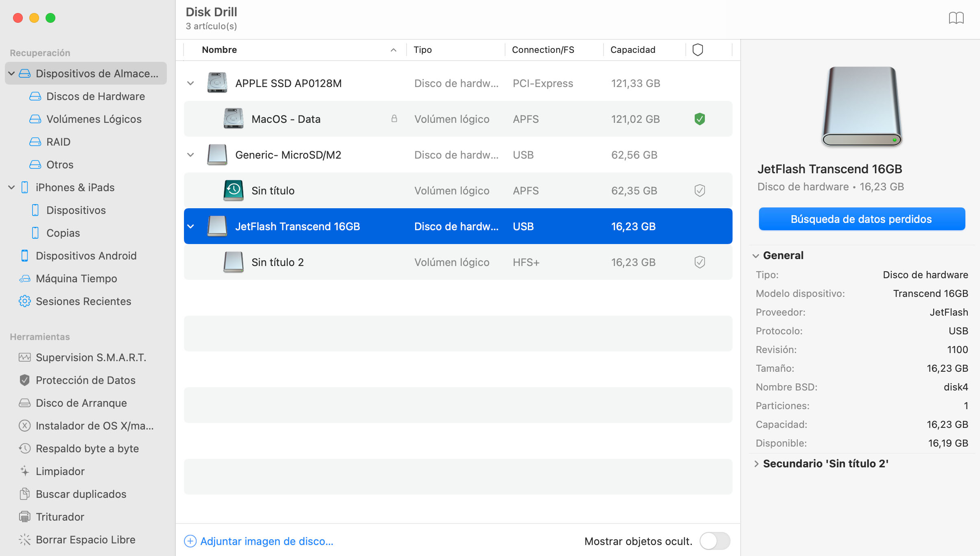Click the plus icon for attaching disk image

pyautogui.click(x=190, y=541)
